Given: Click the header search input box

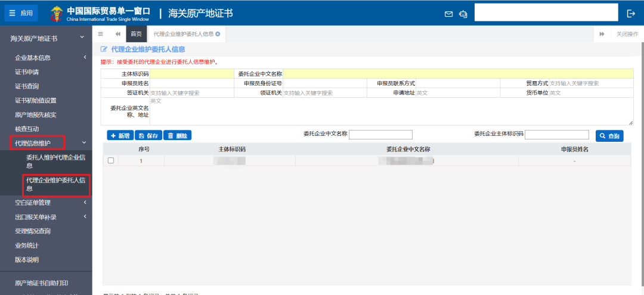Looking at the screenshot, I should click(x=546, y=13).
